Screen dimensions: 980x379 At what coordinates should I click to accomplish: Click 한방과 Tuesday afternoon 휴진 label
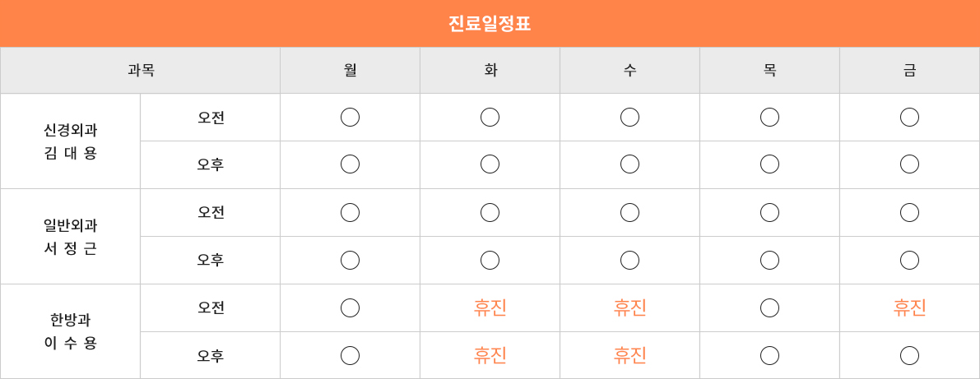490,356
